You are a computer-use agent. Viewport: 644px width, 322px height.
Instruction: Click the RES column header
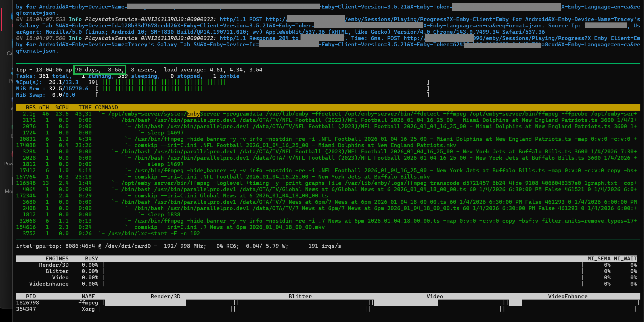click(x=31, y=108)
